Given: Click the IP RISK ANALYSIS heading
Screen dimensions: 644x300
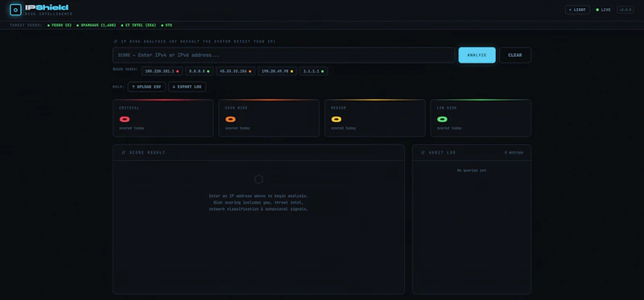Looking at the screenshot, I should coord(194,42).
